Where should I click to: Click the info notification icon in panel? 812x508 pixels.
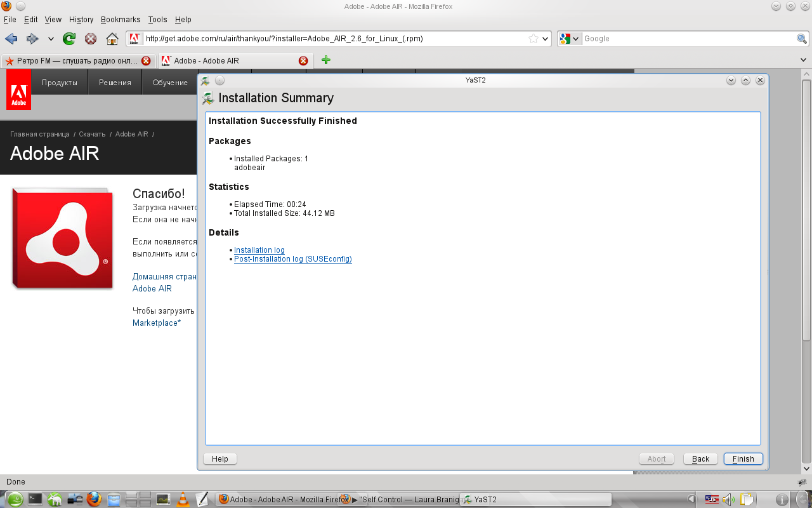(x=782, y=500)
